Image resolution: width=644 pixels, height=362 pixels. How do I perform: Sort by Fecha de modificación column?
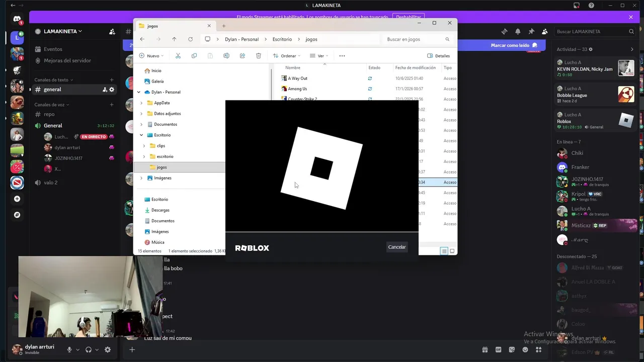point(416,67)
